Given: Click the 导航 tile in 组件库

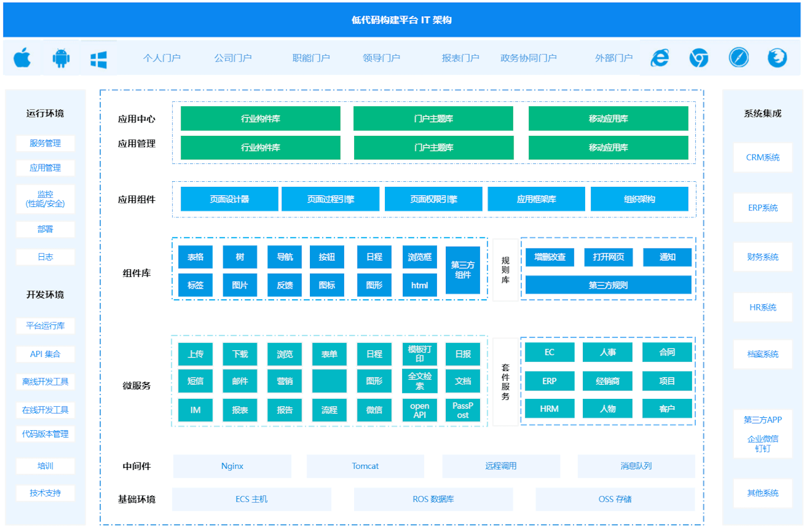Looking at the screenshot, I should (285, 257).
